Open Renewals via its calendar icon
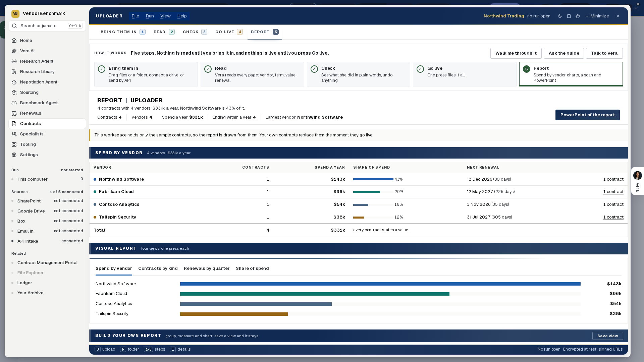 tap(14, 113)
